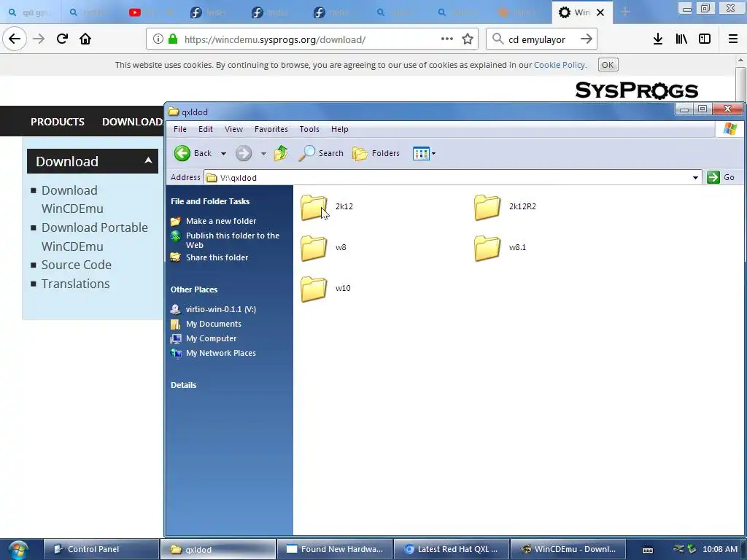747x560 pixels.
Task: Toggle Firefox sidebar icon
Action: (705, 39)
